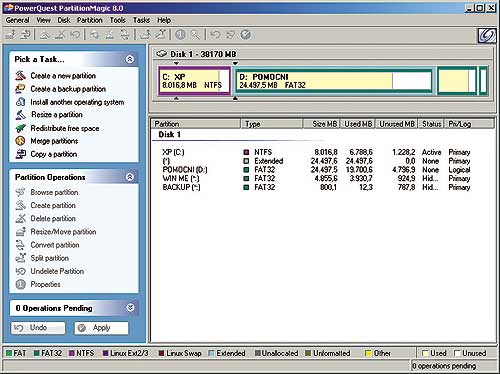Click the Apply changes checkmark toolbar icon

click(x=246, y=35)
